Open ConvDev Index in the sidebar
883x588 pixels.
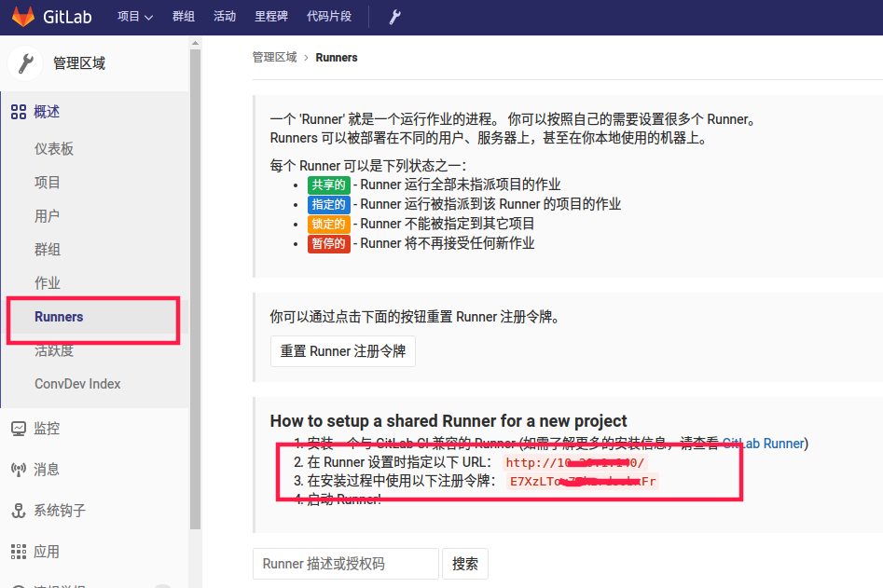click(77, 384)
